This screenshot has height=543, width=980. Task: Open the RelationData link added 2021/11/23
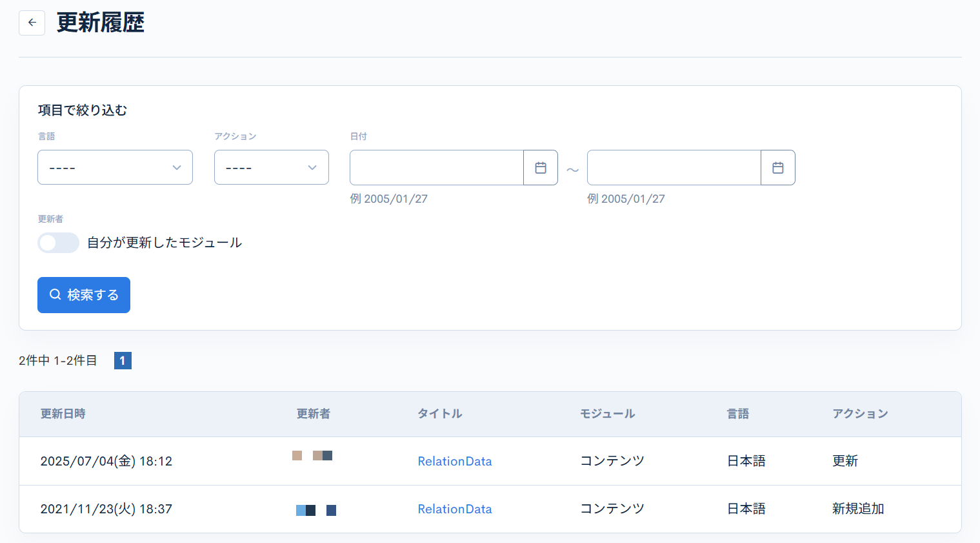pos(455,509)
